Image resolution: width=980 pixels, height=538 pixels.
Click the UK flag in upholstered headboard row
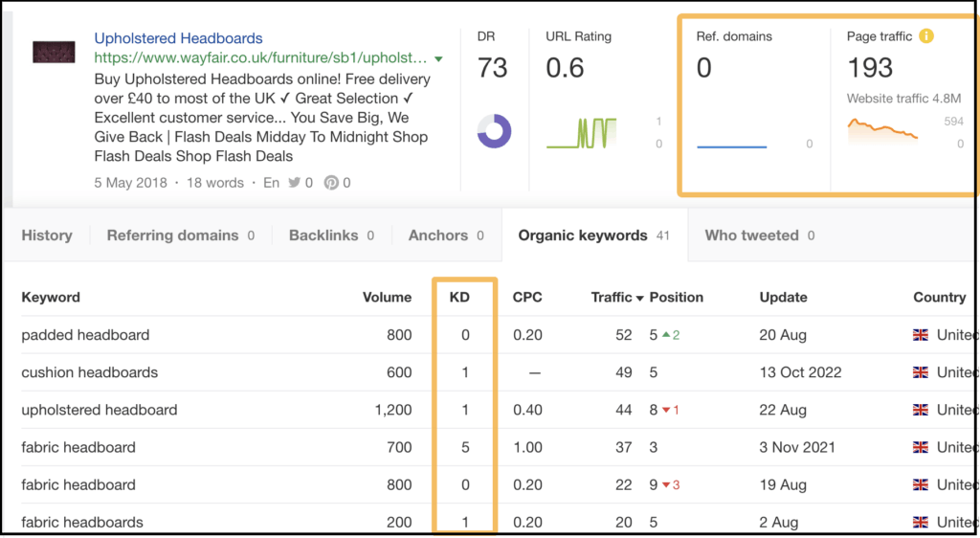(921, 410)
